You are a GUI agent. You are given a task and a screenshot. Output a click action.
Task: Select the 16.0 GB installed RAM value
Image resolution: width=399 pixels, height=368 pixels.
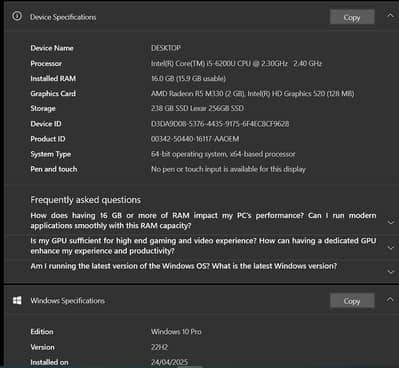pos(188,78)
